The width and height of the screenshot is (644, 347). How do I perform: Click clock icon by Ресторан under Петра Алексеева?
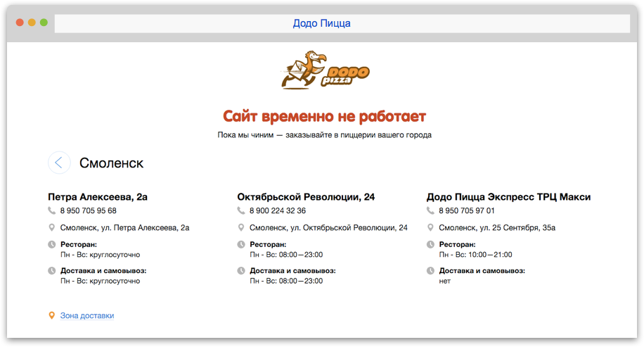point(52,244)
